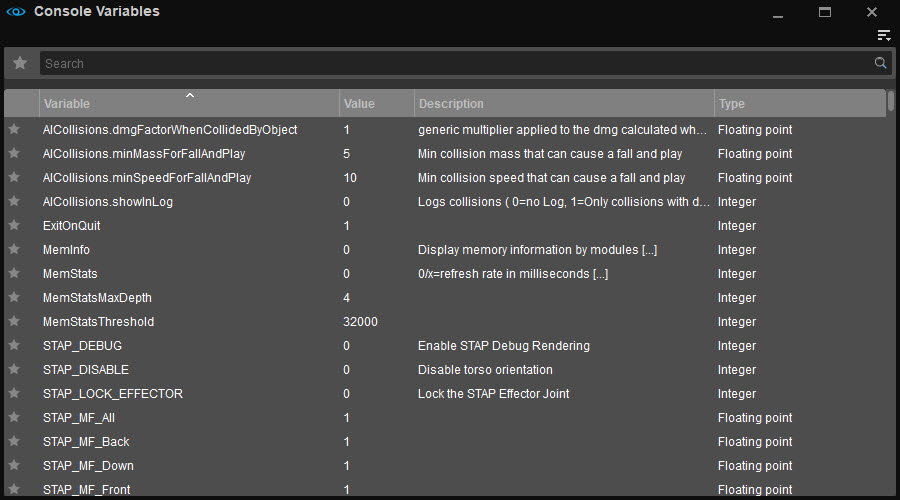Screen dimensions: 900x500
Task: Select the MemInfo variable name
Action: 66,250
